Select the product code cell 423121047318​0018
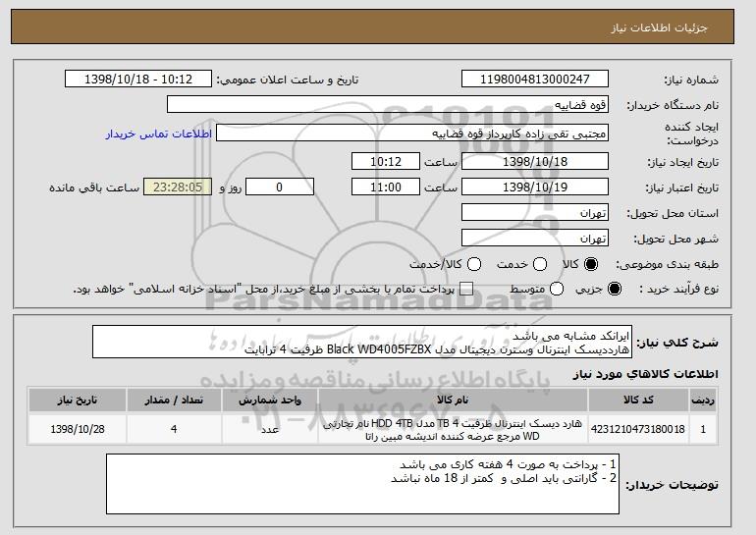 coord(638,429)
